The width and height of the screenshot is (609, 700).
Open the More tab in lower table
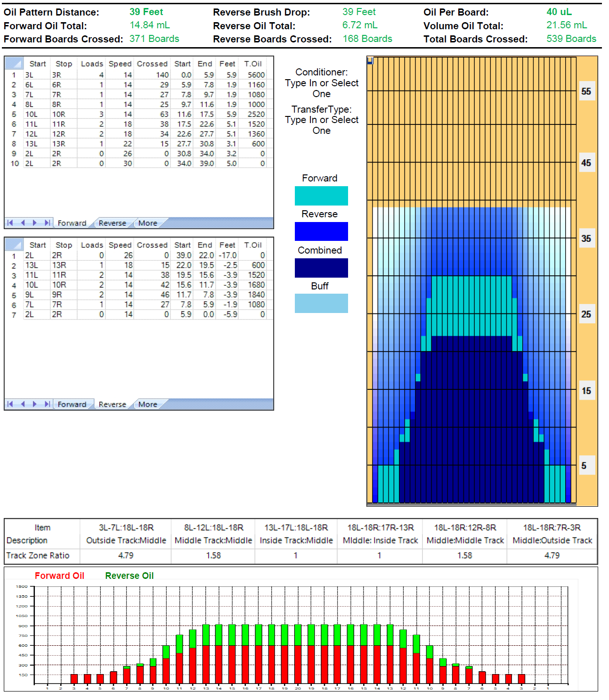click(x=147, y=404)
